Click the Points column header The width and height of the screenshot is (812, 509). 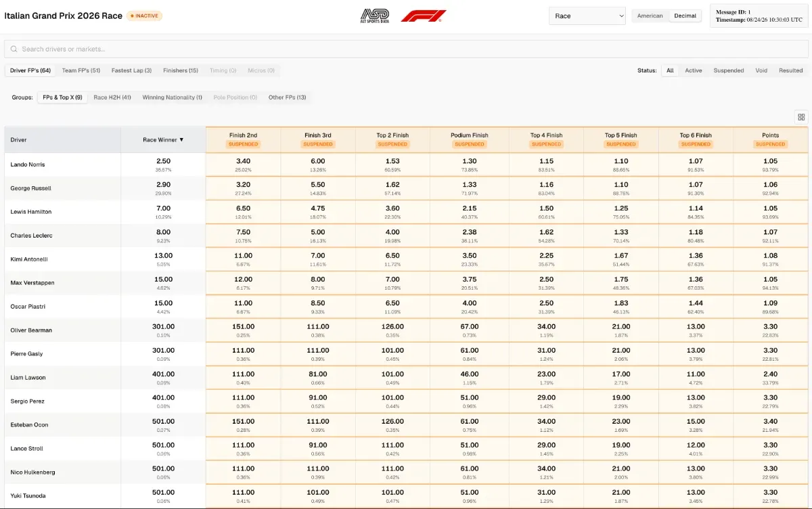click(x=770, y=139)
